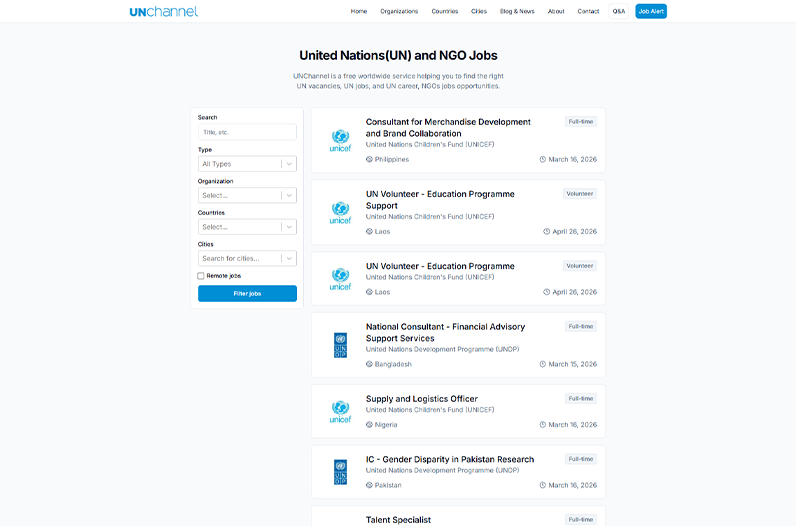Click Philippines location text
The image size is (796, 526).
[x=391, y=159]
